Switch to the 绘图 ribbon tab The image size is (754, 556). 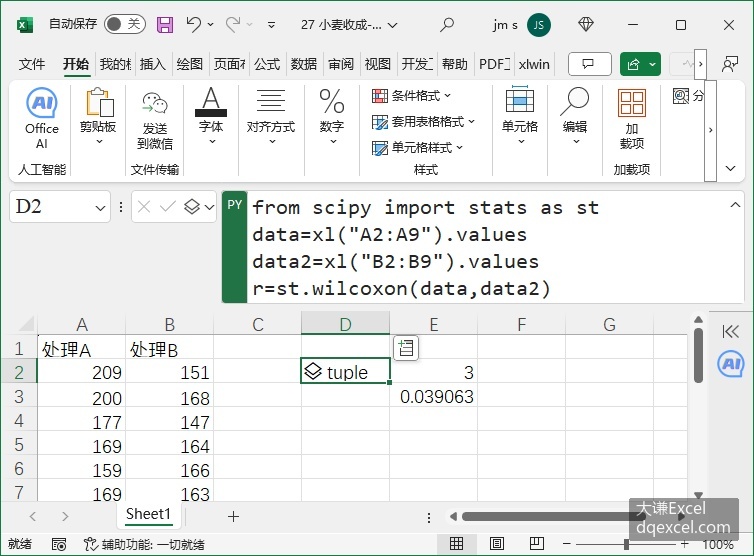tap(189, 64)
